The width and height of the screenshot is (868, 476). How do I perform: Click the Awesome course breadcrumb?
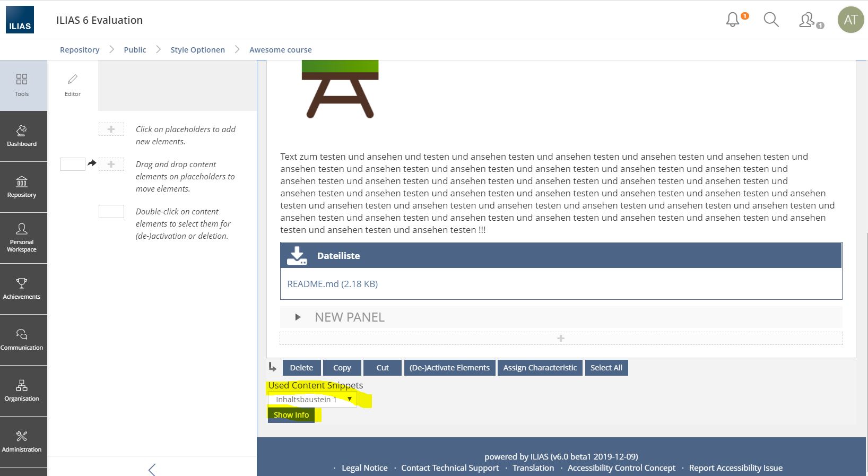pyautogui.click(x=281, y=50)
